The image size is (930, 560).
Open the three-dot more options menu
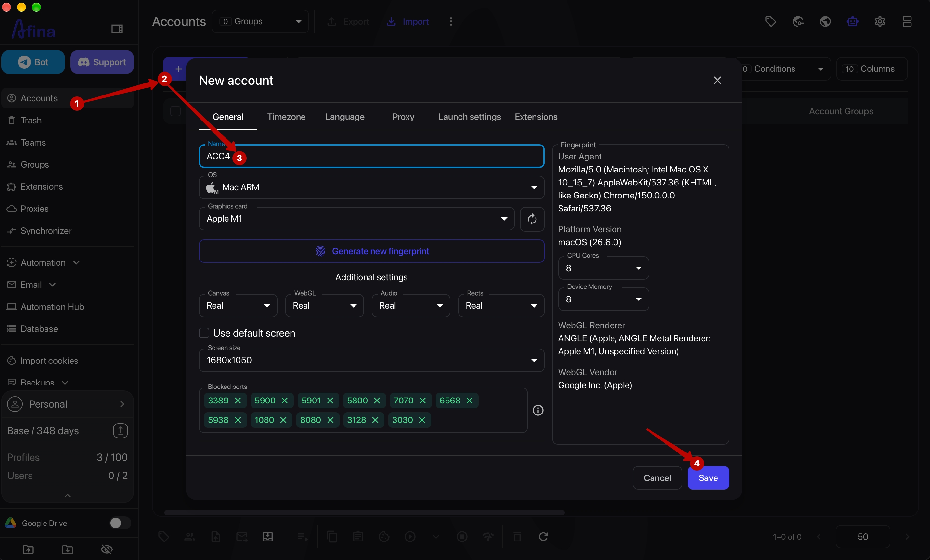[451, 21]
